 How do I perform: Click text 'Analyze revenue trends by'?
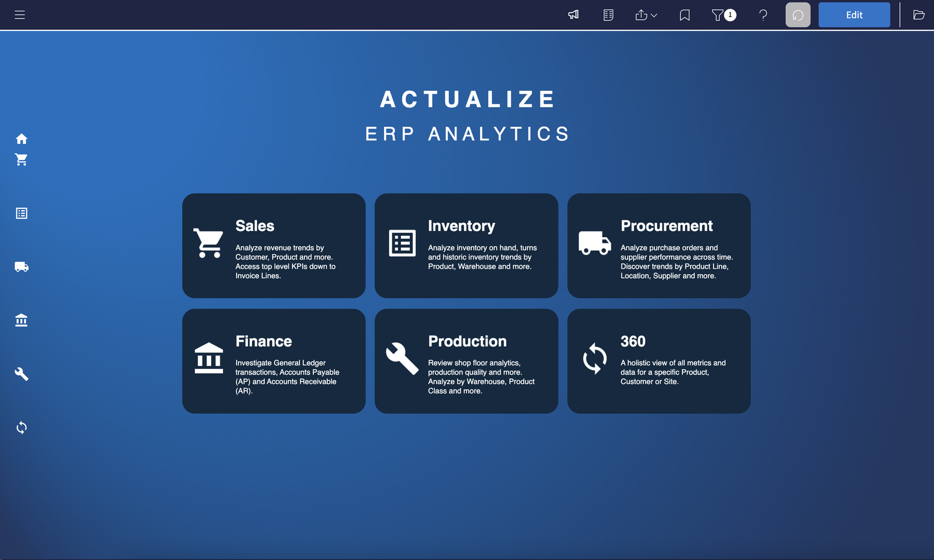pos(280,248)
